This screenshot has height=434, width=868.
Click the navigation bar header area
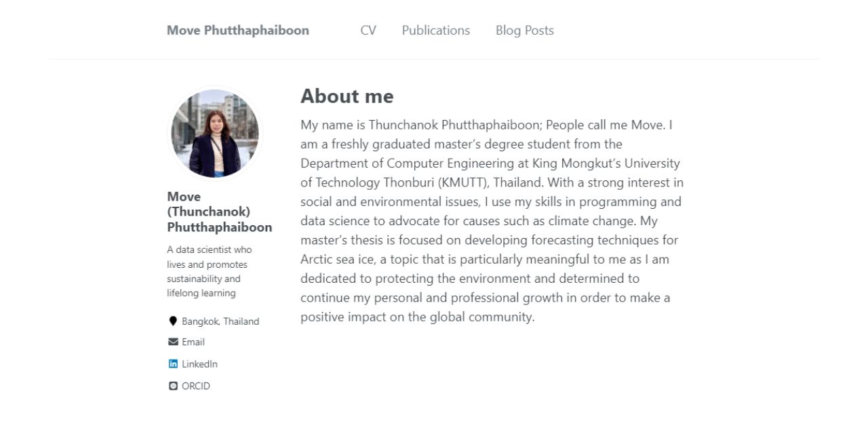pos(434,30)
